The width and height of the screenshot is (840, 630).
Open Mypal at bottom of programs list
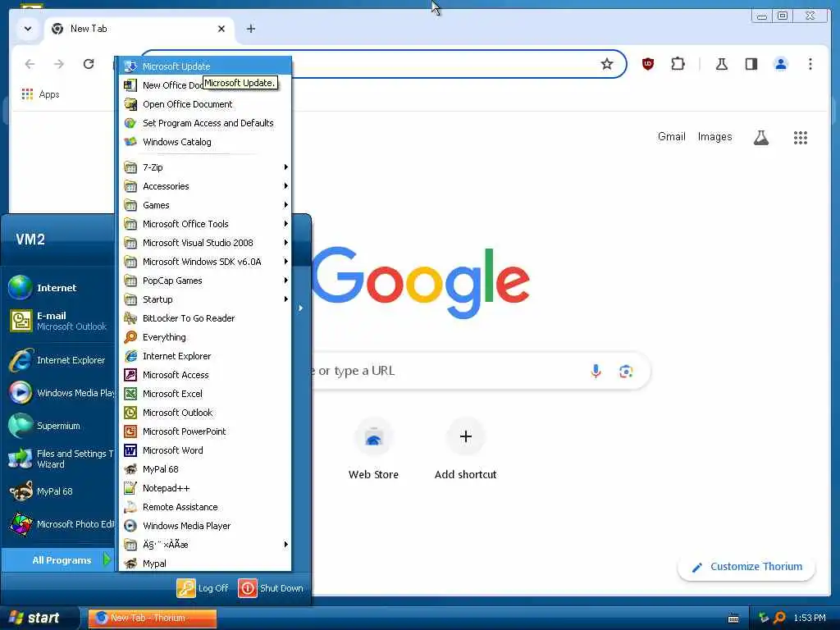(x=205, y=563)
